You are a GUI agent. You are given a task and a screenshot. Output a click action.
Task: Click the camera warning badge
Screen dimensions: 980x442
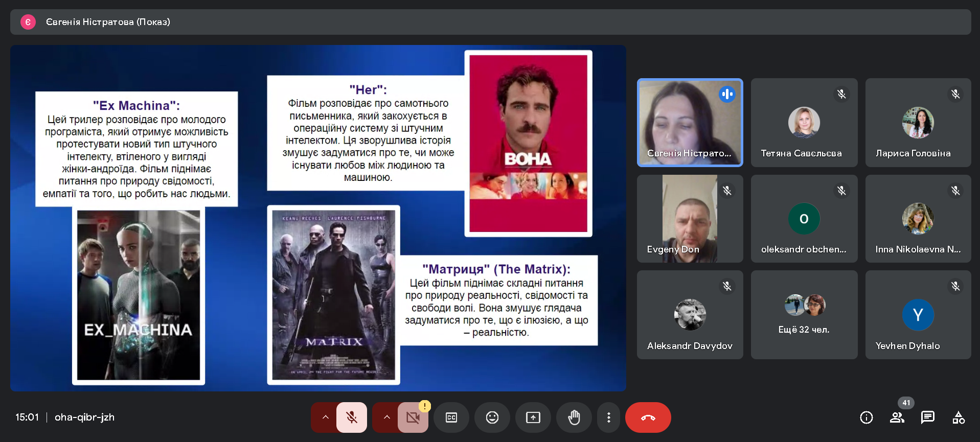coord(425,406)
